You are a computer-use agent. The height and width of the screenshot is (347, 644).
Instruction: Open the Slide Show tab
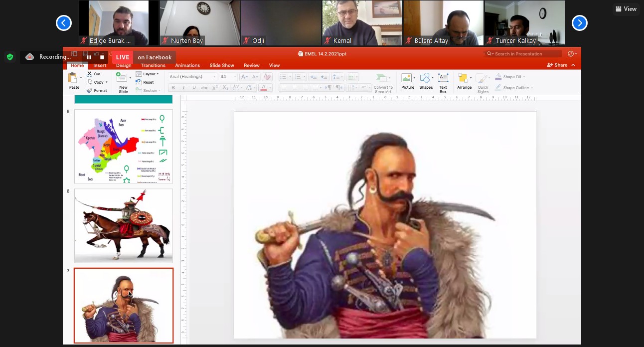(222, 65)
